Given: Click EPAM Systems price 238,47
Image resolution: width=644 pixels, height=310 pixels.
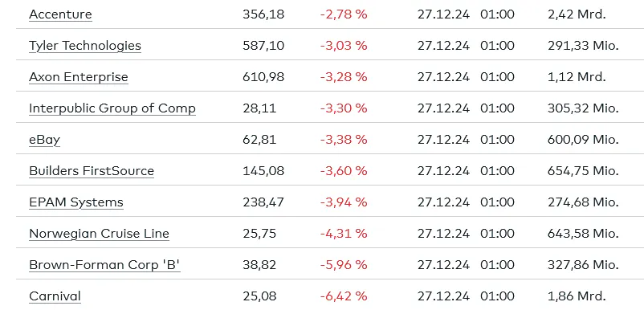Looking at the screenshot, I should tap(263, 202).
